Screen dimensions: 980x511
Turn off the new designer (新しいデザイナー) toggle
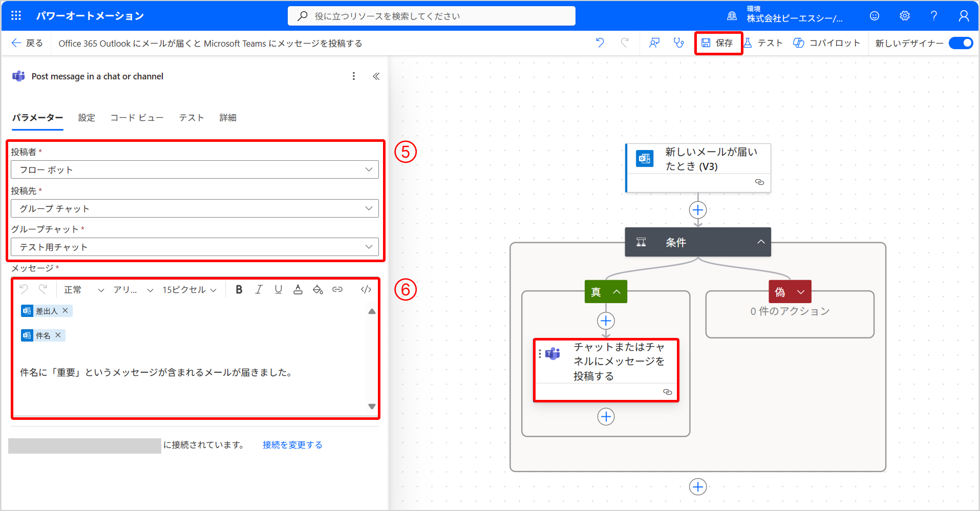point(961,43)
